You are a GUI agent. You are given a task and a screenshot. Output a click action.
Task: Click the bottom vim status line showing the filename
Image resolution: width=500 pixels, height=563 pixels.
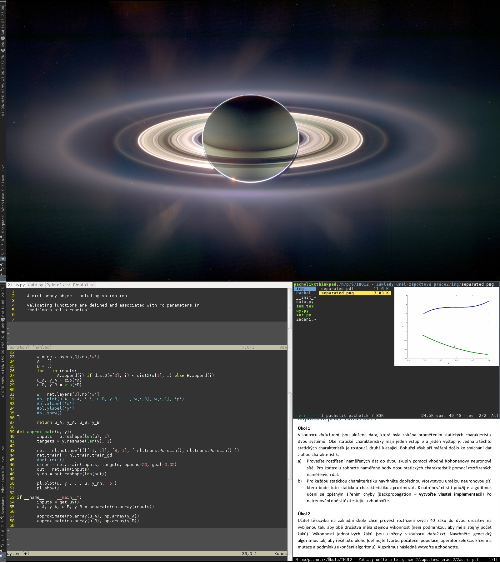coord(147,554)
